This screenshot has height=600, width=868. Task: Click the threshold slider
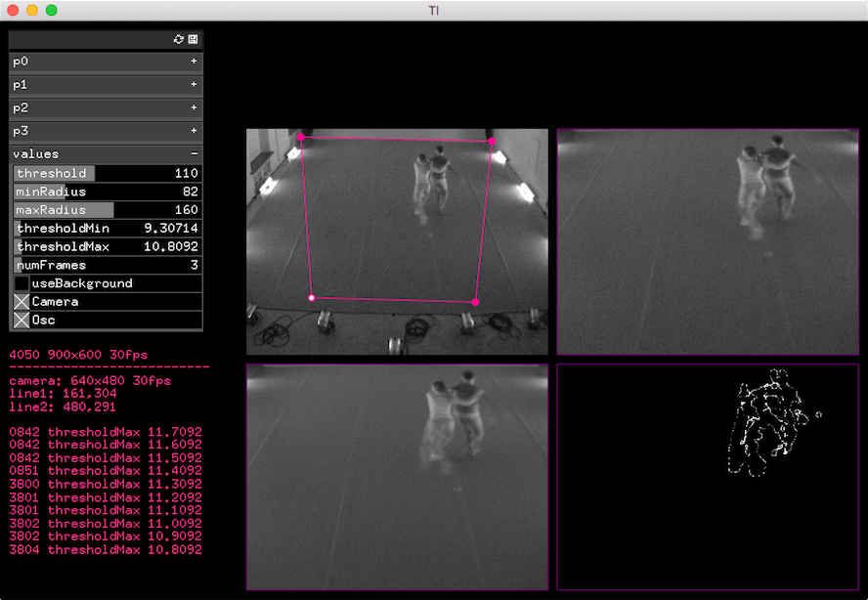click(106, 173)
